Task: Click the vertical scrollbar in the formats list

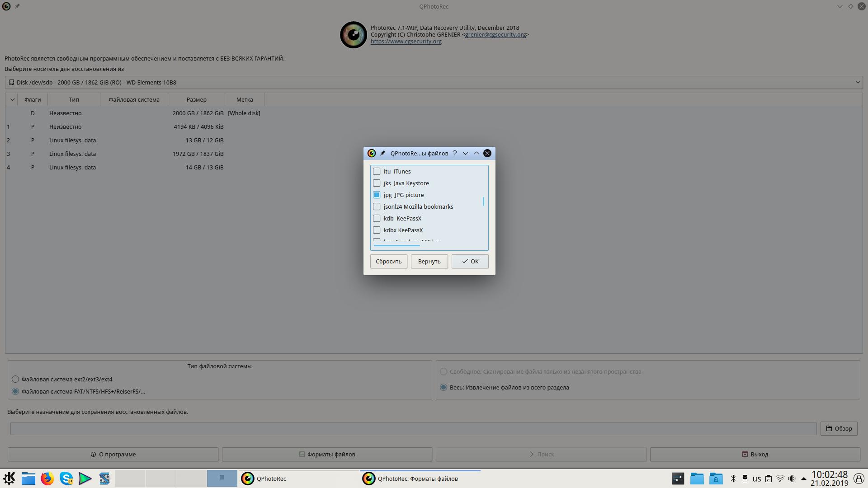Action: 483,202
